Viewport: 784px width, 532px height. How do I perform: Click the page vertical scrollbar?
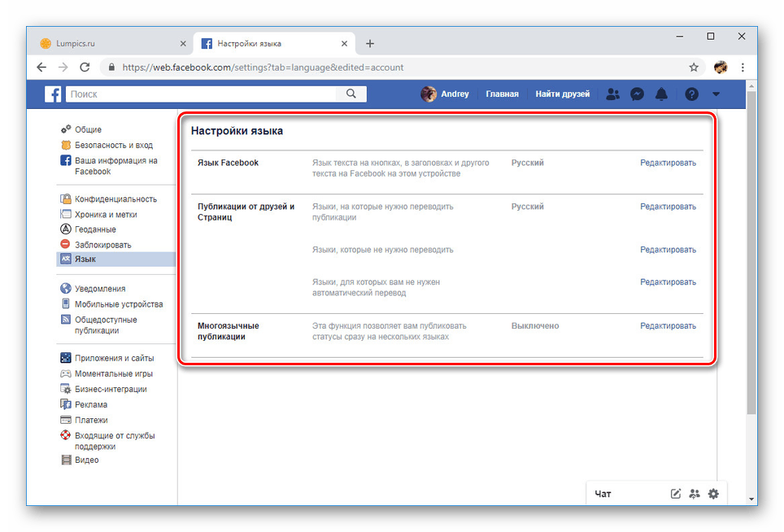pyautogui.click(x=751, y=252)
